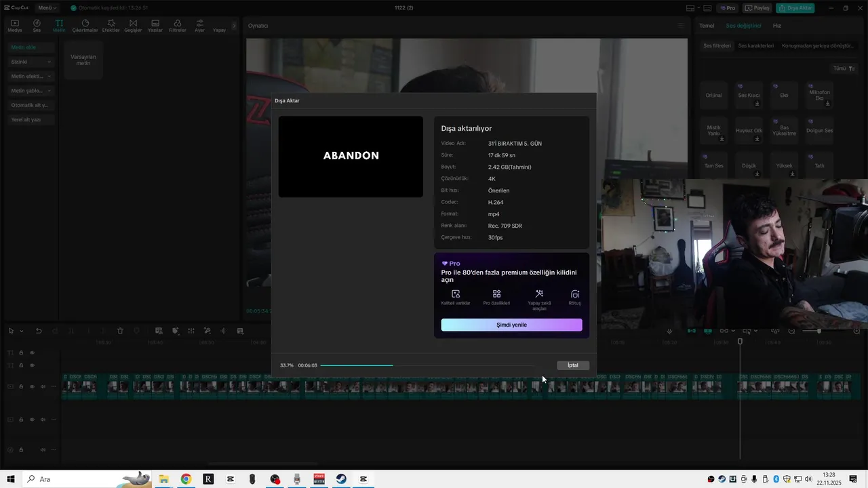Image resolution: width=868 pixels, height=488 pixels.
Task: Open more options for the clips video track
Action: click(x=54, y=386)
